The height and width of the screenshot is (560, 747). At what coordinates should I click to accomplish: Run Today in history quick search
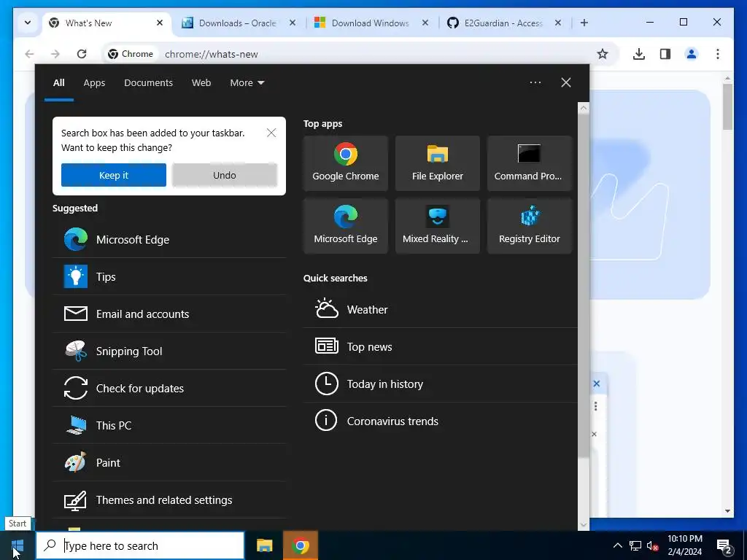coord(440,384)
